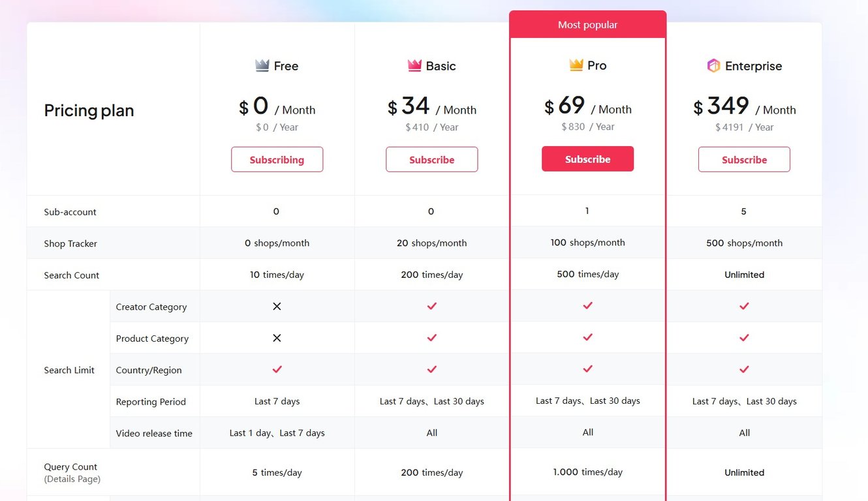Click the Pro plan Product Category checkmark

coord(587,337)
